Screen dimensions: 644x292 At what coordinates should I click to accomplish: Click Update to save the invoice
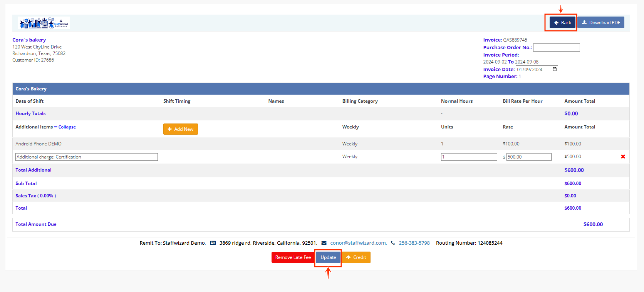click(x=328, y=257)
